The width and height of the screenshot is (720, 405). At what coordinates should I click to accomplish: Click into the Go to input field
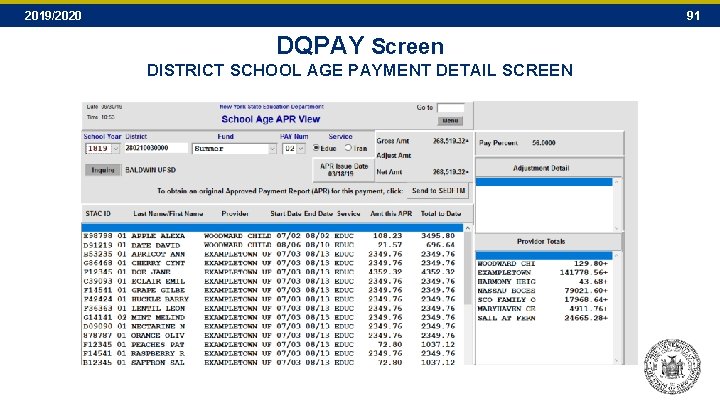(x=450, y=108)
